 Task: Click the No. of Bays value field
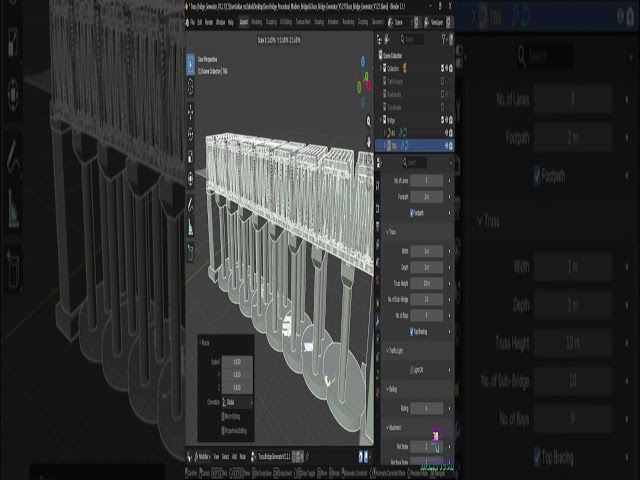click(427, 315)
